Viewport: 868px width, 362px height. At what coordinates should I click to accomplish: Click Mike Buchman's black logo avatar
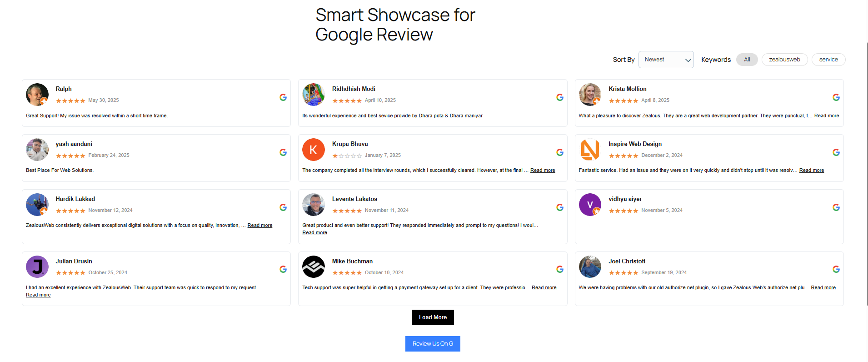[x=314, y=267]
